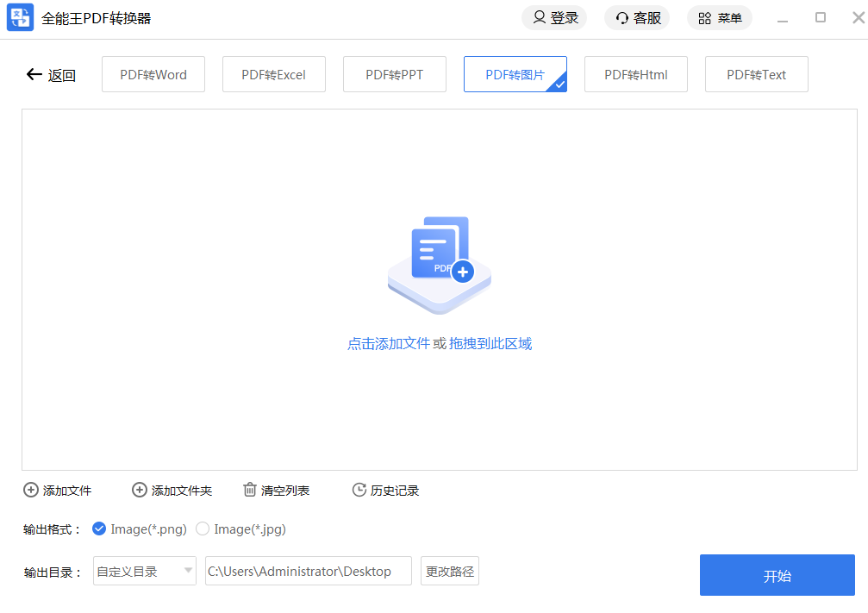
Task: Switch to the PDF转Word tab
Action: tap(153, 75)
